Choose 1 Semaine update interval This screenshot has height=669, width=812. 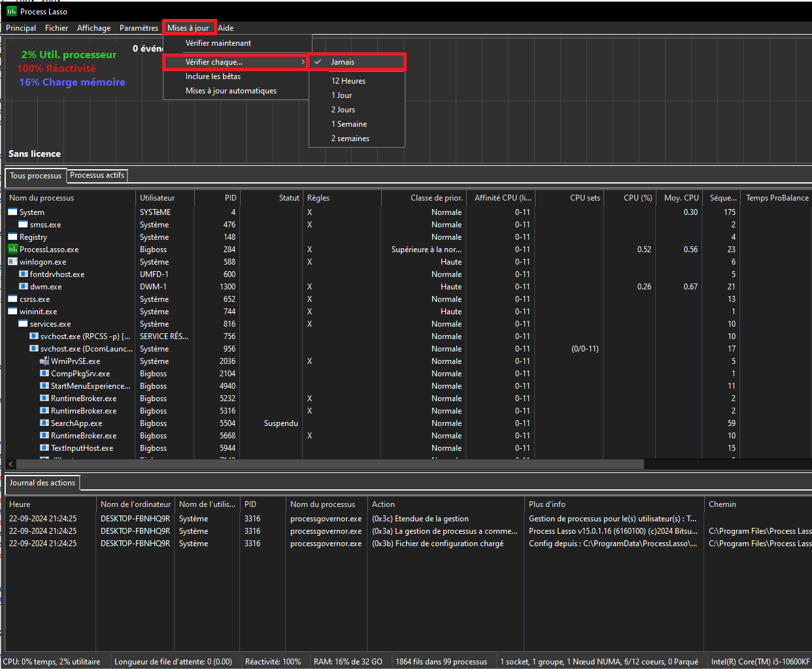click(349, 124)
